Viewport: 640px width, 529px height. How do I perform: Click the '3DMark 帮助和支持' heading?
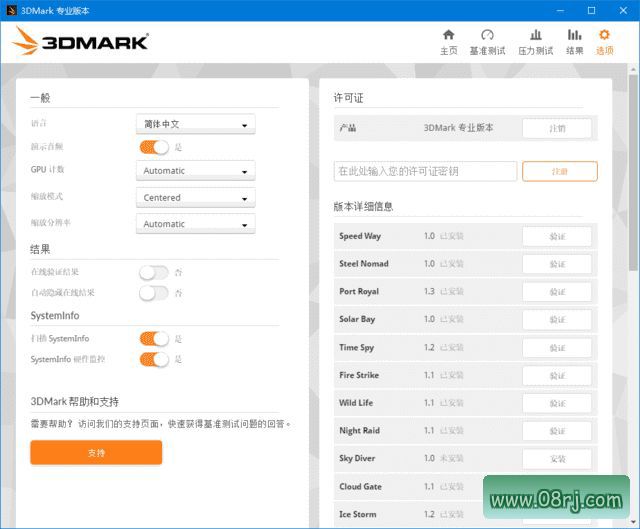pos(75,402)
